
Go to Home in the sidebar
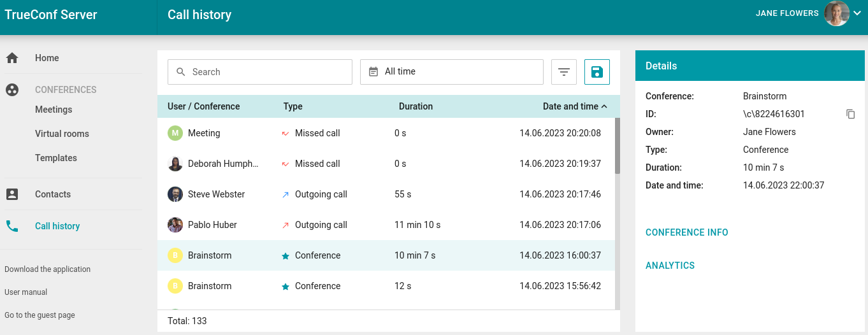tap(47, 58)
